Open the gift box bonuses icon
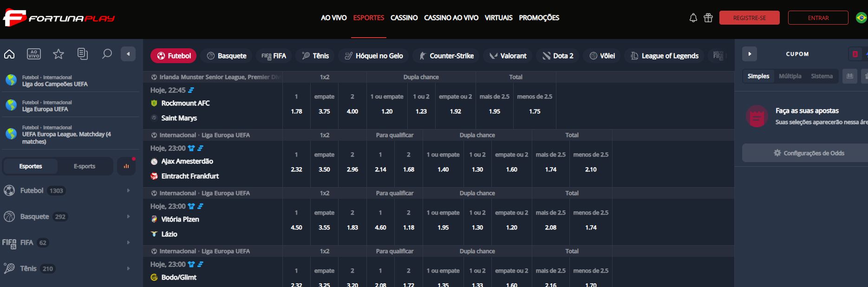 [x=708, y=18]
